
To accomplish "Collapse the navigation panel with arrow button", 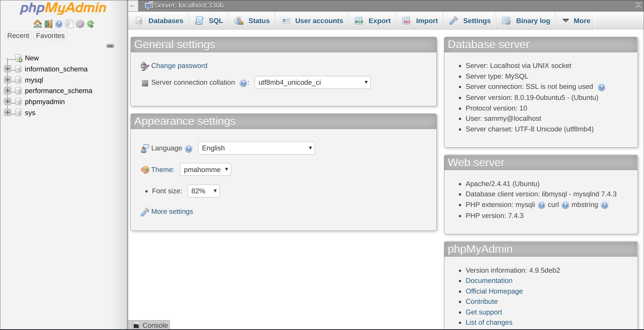I will point(132,6).
